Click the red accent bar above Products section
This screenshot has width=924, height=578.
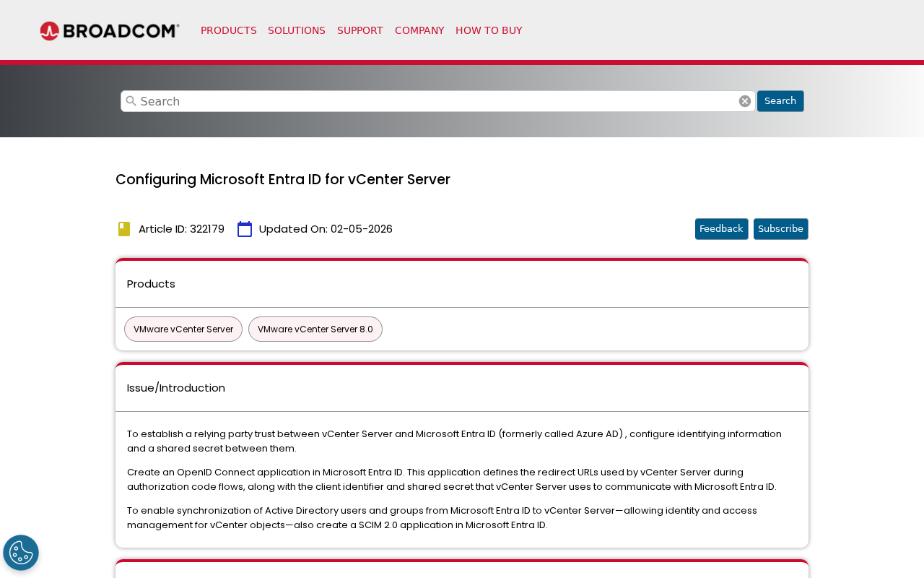point(461,261)
